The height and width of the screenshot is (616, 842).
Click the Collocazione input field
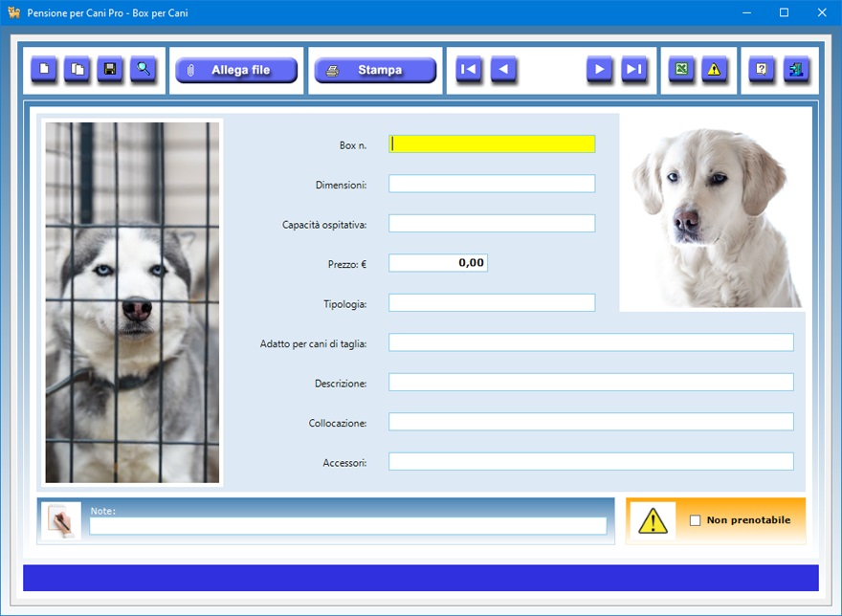click(591, 422)
